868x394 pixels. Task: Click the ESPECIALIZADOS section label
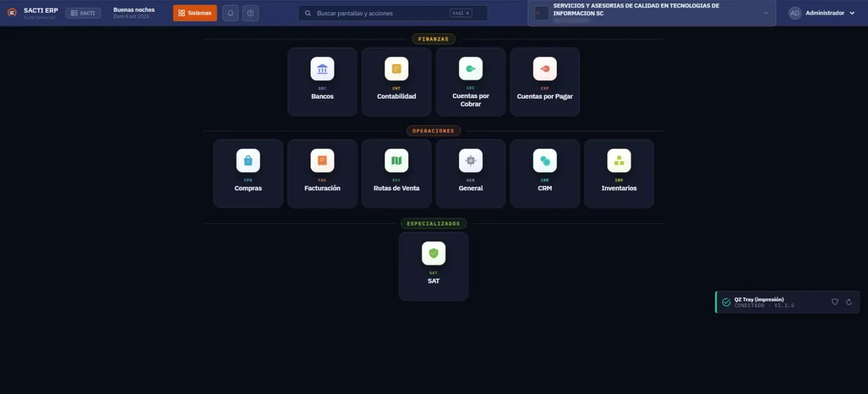433,224
